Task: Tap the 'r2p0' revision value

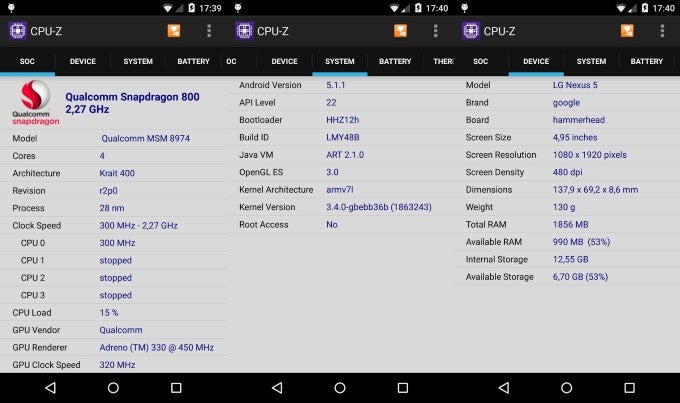Action: (108, 190)
